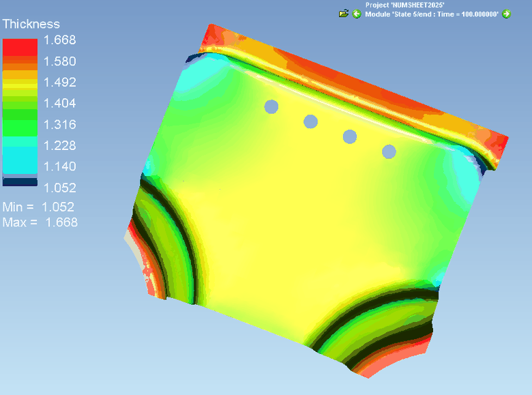Click the Max = 1.668 readout
The image size is (532, 395).
40,222
